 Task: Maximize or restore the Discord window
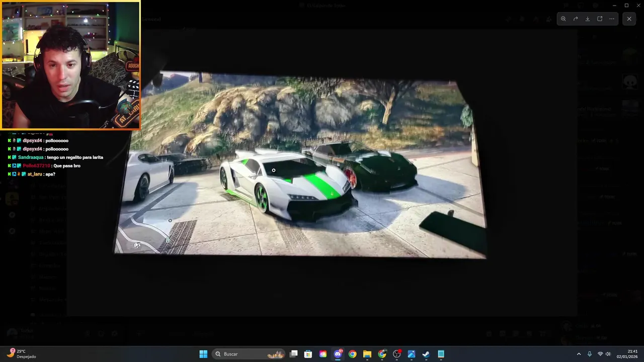pyautogui.click(x=626, y=5)
